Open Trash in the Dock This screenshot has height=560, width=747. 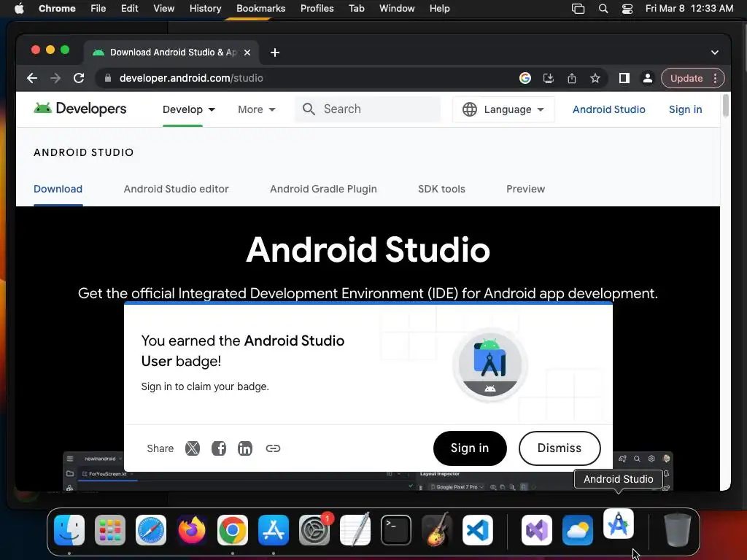point(678,530)
